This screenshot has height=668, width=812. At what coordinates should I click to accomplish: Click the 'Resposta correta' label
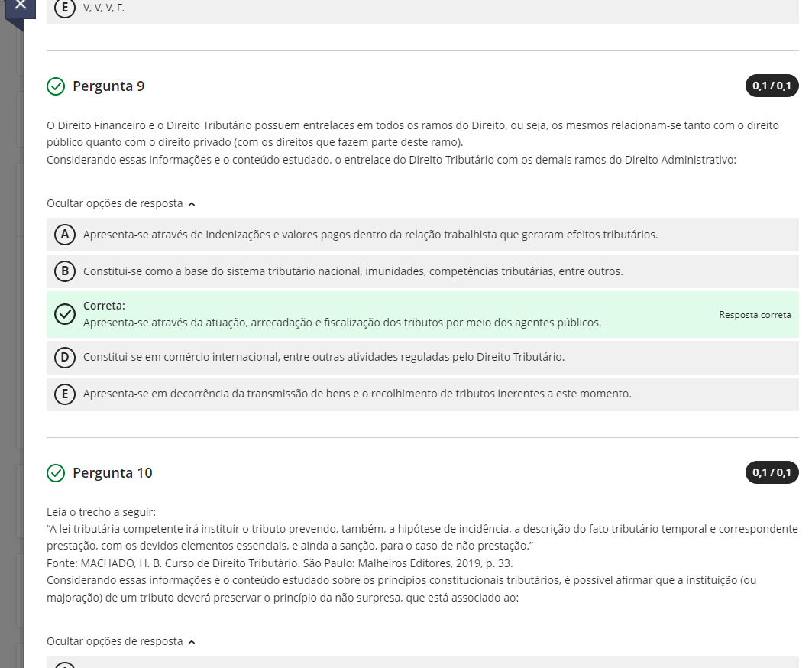[x=755, y=315]
